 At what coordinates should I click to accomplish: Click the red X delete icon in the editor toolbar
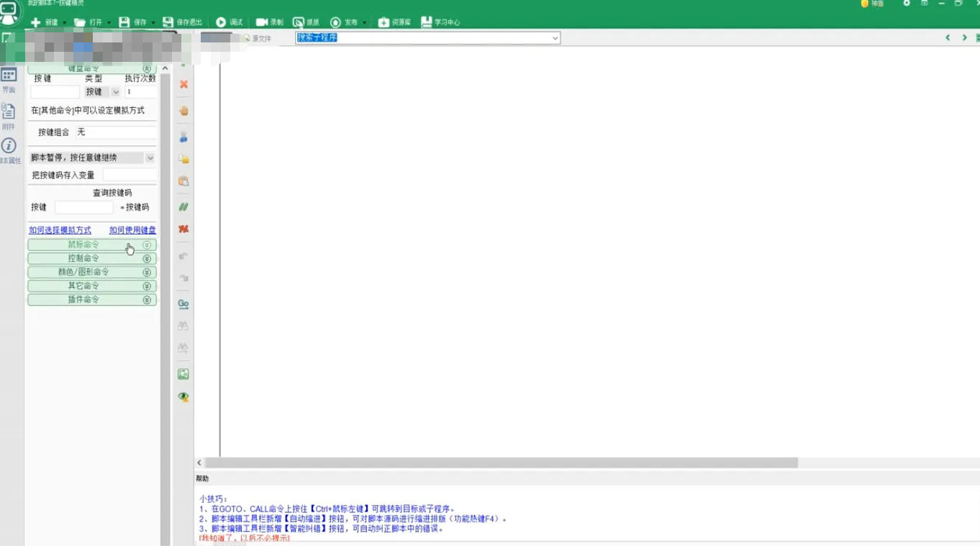[x=183, y=84]
